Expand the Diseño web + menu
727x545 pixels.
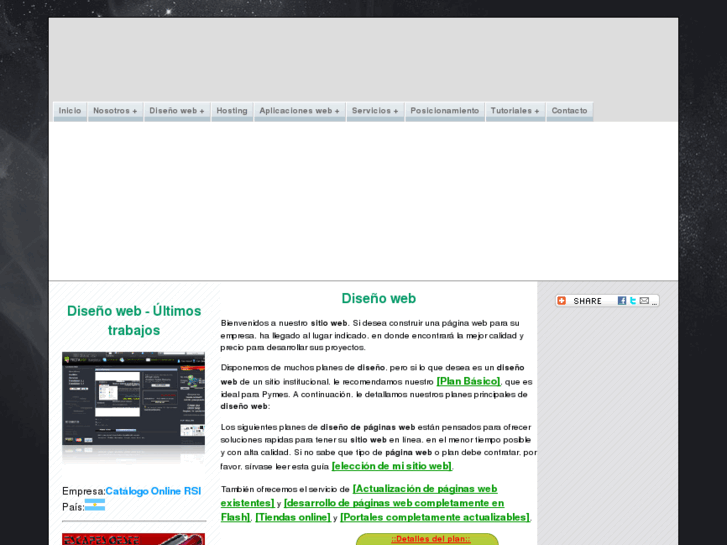(x=177, y=111)
